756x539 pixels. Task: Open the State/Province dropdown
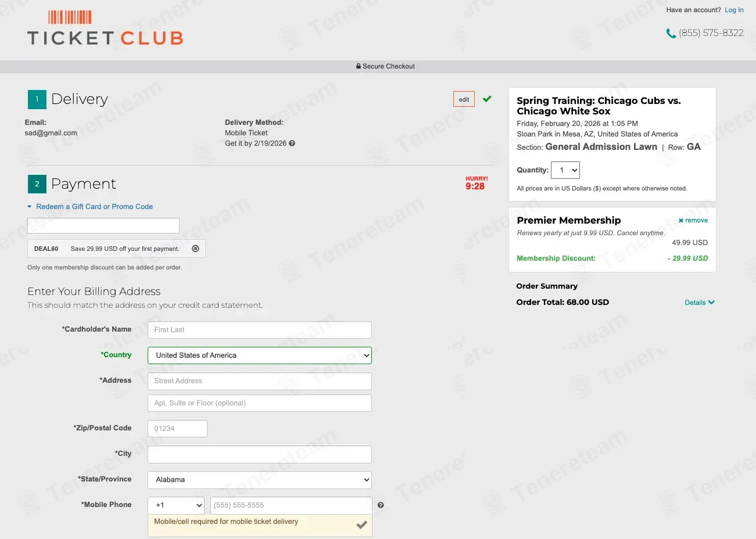coord(259,480)
